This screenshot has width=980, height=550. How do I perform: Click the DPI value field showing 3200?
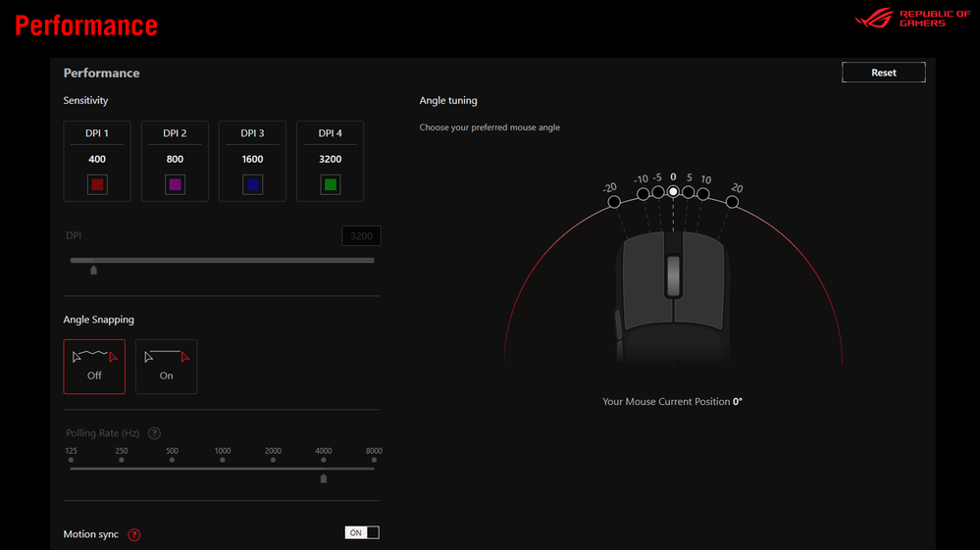(361, 236)
